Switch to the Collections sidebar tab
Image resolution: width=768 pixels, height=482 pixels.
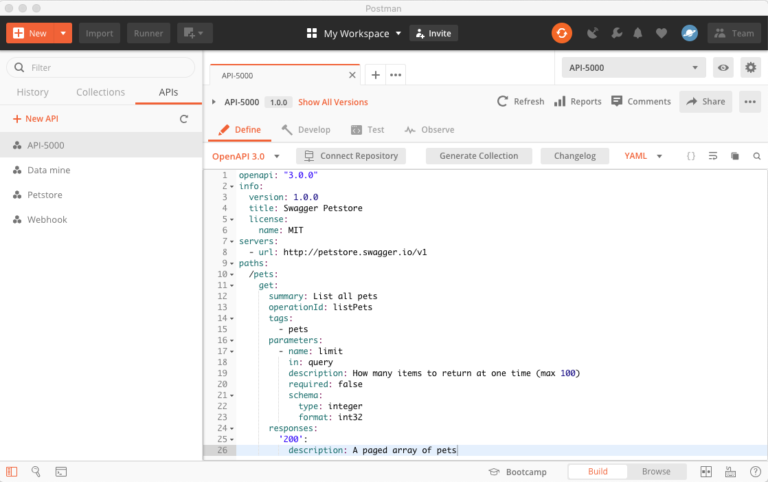pyautogui.click(x=100, y=92)
